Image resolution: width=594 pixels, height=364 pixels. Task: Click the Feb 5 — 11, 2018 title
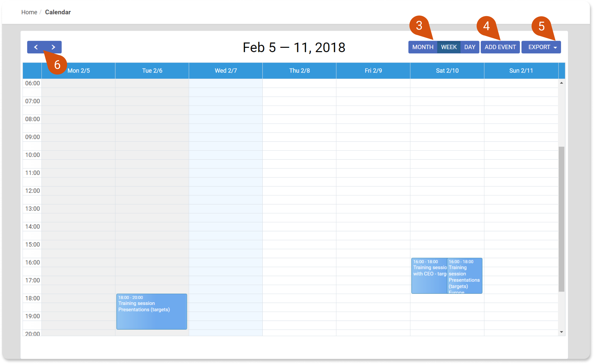294,47
